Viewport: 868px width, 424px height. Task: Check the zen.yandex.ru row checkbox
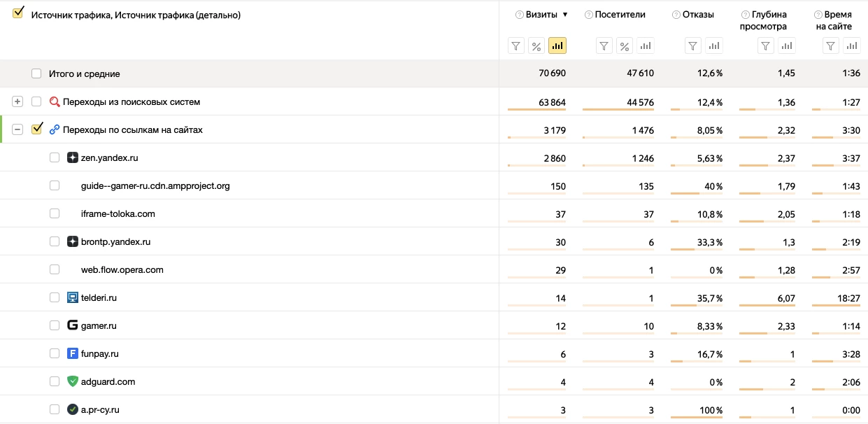pyautogui.click(x=55, y=157)
